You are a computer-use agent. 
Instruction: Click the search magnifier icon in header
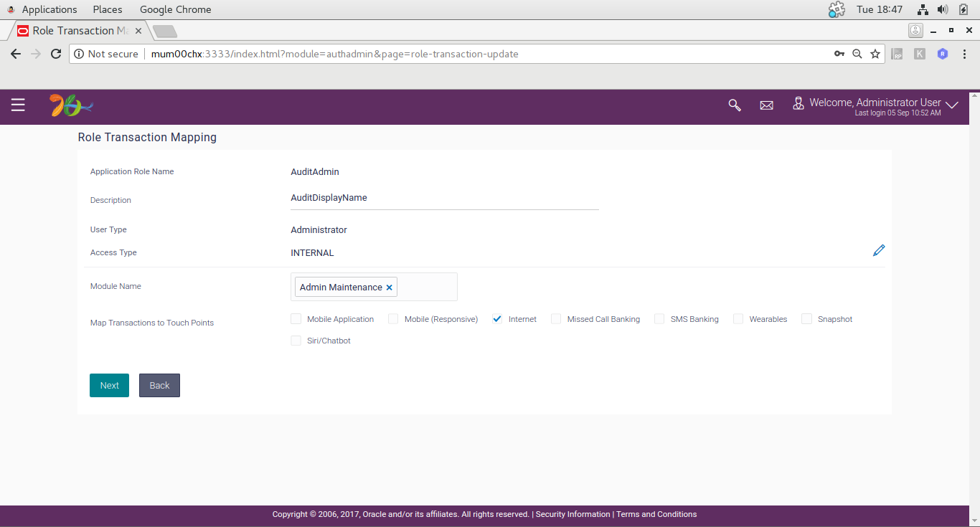[735, 105]
